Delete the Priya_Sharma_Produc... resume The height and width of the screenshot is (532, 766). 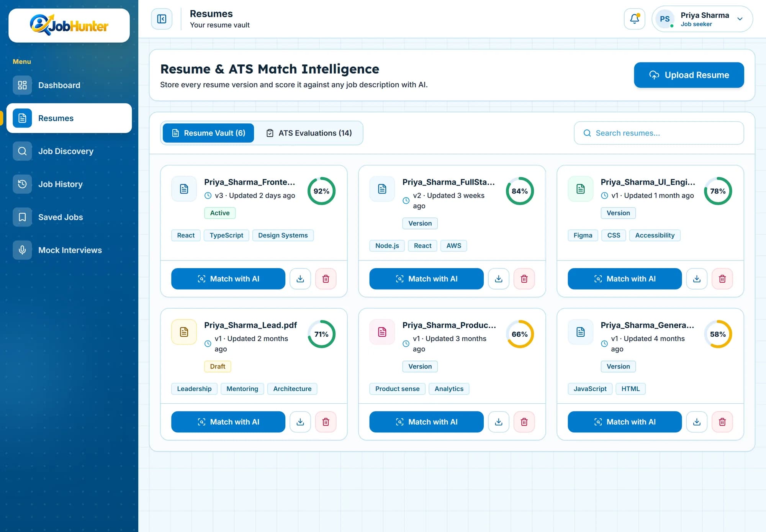(x=524, y=422)
